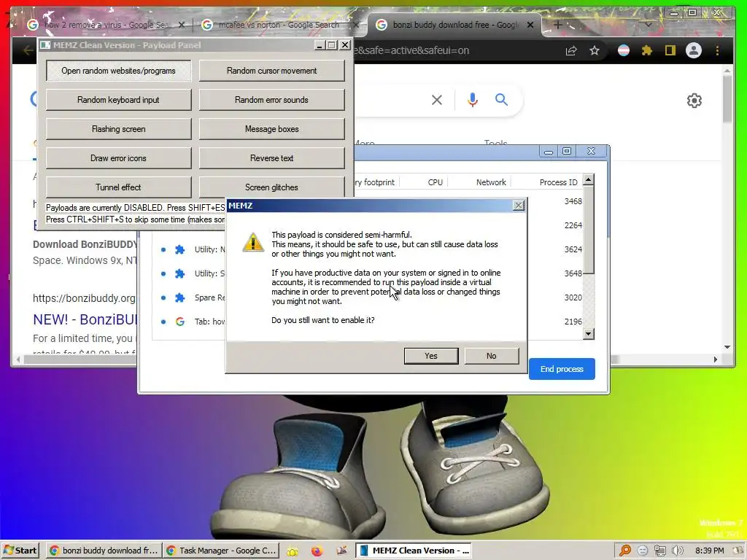The image size is (747, 560).
Task: Click End process in Task Manager
Action: pyautogui.click(x=562, y=369)
